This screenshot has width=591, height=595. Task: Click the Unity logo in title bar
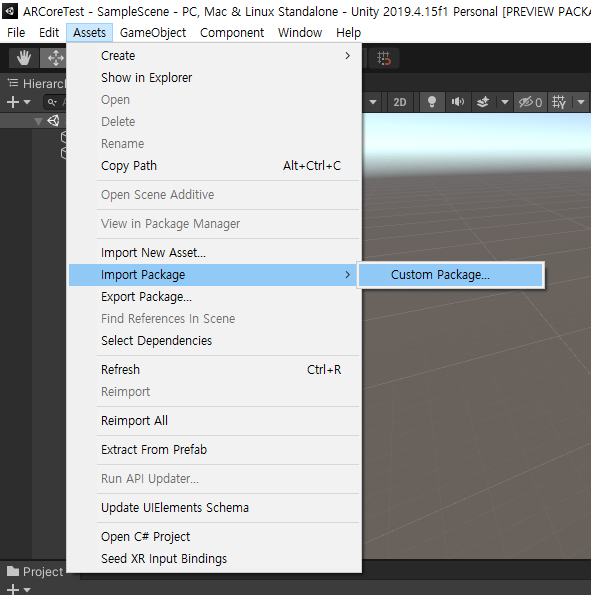click(x=9, y=11)
